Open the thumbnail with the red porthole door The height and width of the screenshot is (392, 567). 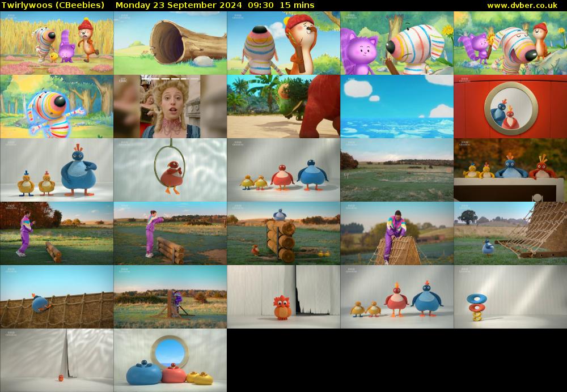tap(510, 107)
